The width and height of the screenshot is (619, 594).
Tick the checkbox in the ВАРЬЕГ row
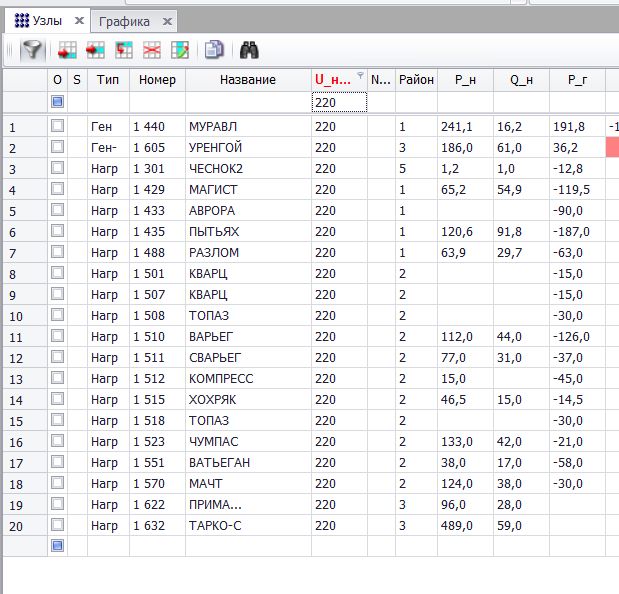point(57,336)
